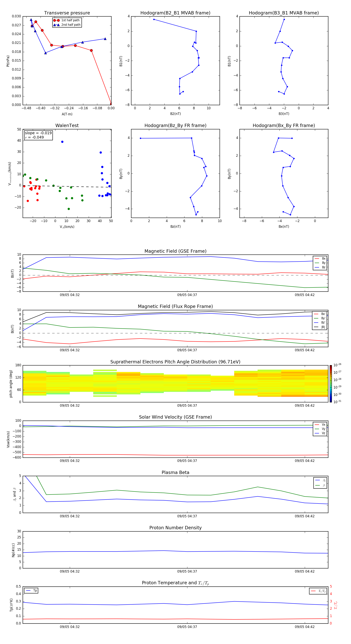Click the 'Pt(nPa)' y-axis label
This screenshot has width=351, height=644.
click(x=8, y=61)
